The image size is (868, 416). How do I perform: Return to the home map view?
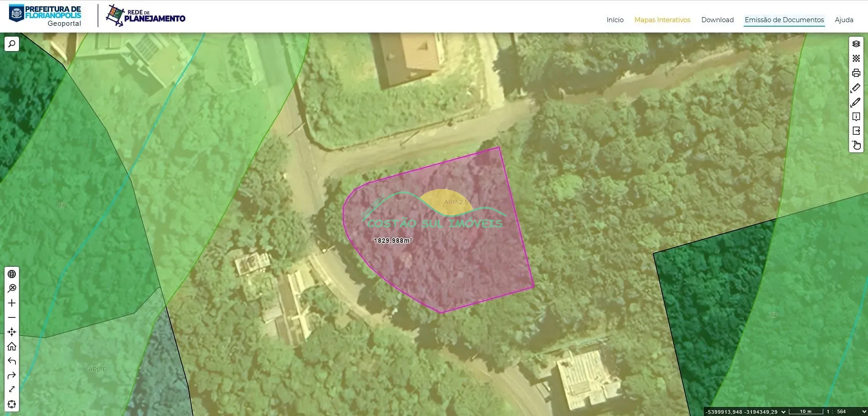coord(12,346)
